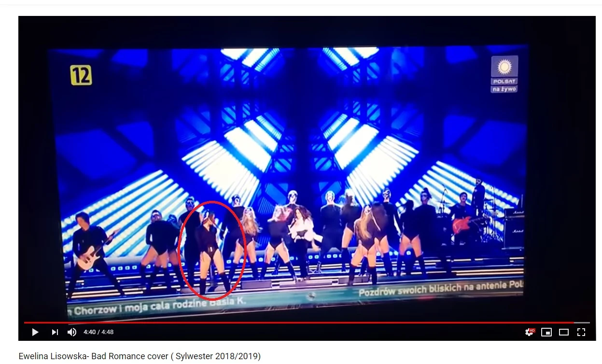The image size is (602, 364).
Task: Seek to the gray unplayed end of progress bar
Action: pyautogui.click(x=582, y=322)
